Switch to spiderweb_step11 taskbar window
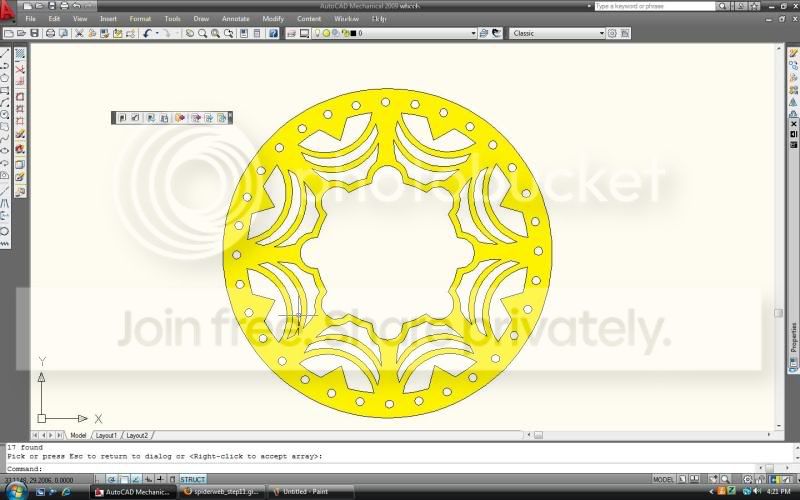800x500 pixels. [222, 492]
